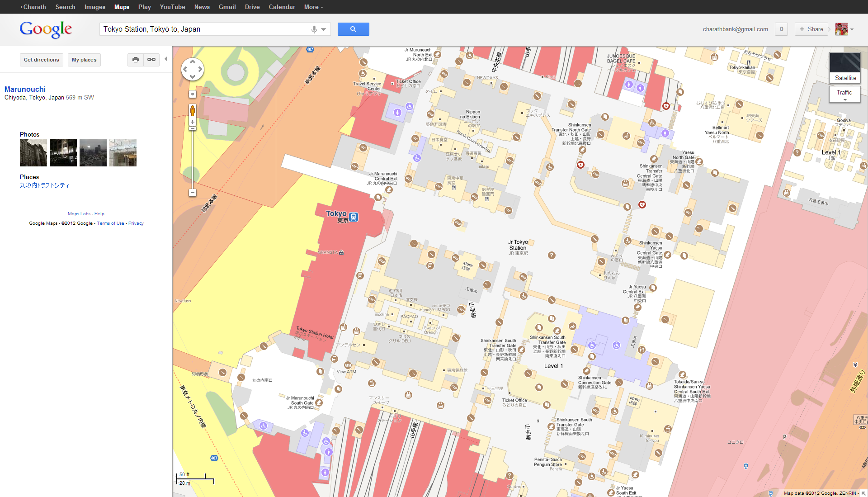Open the third Marunouchi photo thumbnail
Viewport: 868px width, 497px height.
coord(93,153)
